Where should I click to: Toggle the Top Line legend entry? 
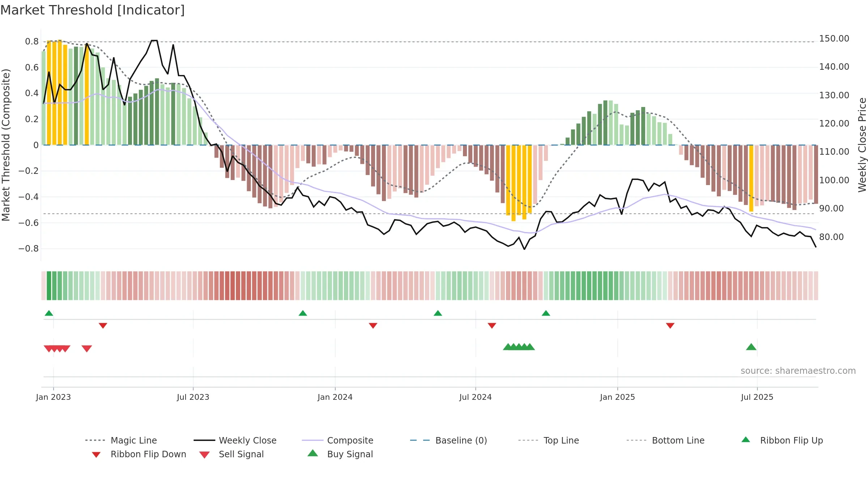(548, 440)
